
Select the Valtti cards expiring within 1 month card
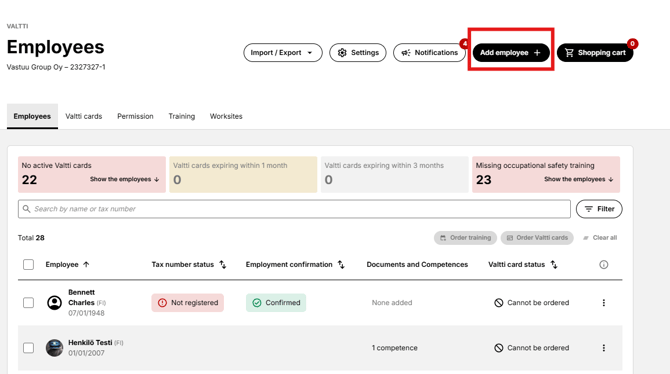[243, 174]
